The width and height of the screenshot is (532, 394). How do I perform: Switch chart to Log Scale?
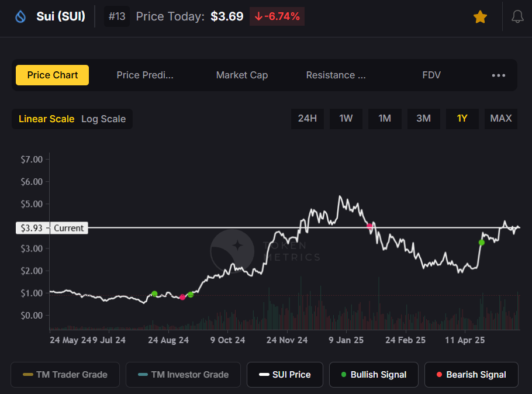pos(103,119)
